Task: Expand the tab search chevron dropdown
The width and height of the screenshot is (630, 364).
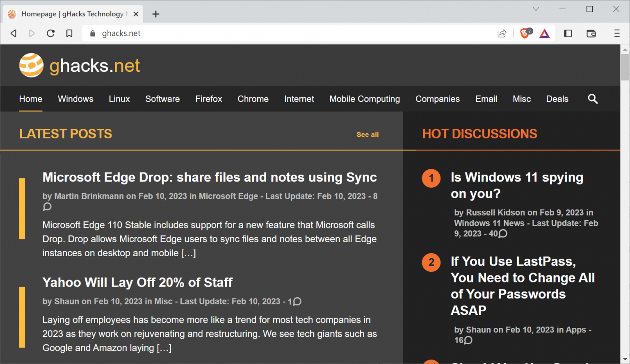Action: pos(536,9)
